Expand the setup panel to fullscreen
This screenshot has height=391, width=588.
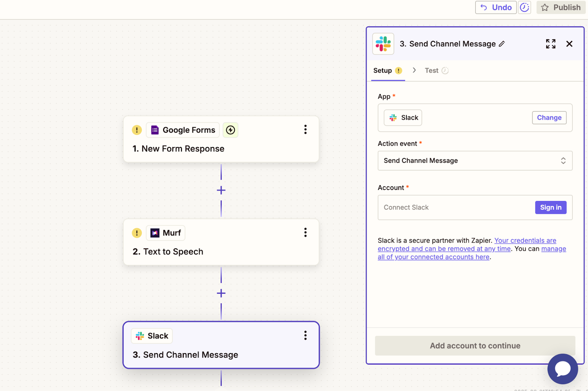point(551,43)
